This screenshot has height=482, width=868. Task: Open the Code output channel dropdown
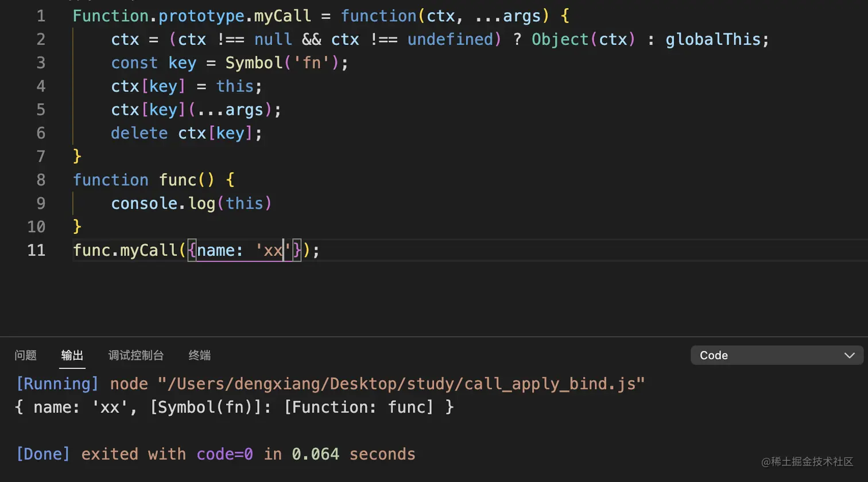pyautogui.click(x=777, y=355)
